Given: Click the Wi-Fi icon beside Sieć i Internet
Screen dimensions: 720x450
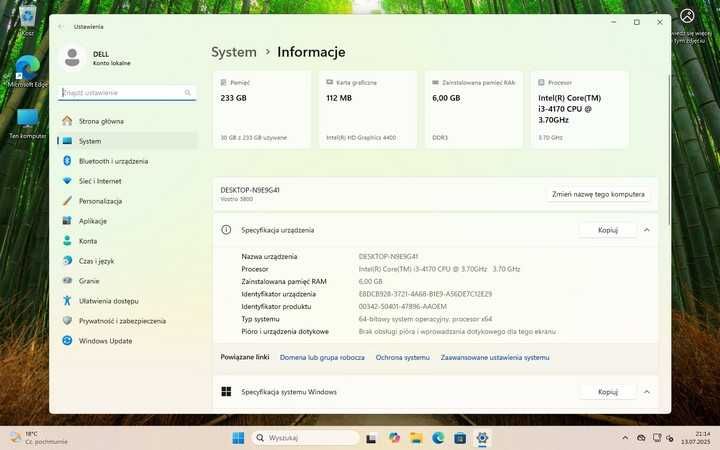Looking at the screenshot, I should point(67,181).
